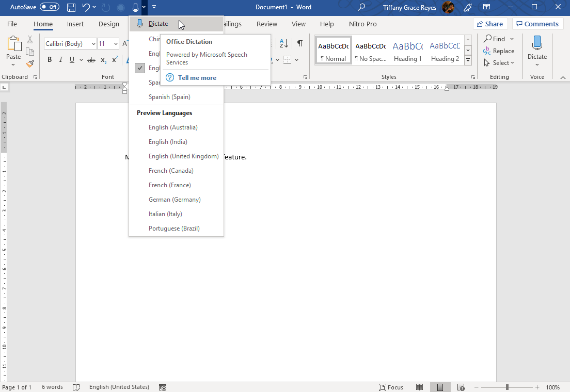Toggle the Show/Hide paragraph marks icon
Viewport: 570px width, 392px height.
pos(300,43)
